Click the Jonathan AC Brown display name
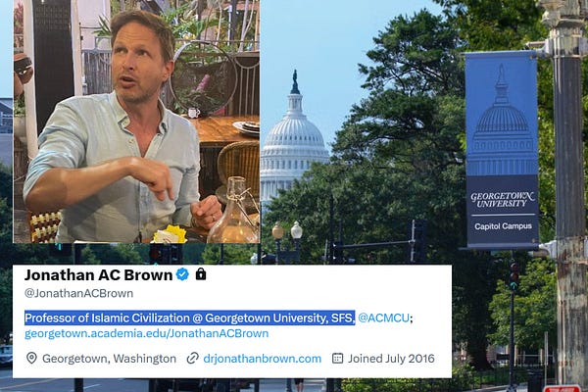The width and height of the screenshot is (588, 392). (98, 275)
